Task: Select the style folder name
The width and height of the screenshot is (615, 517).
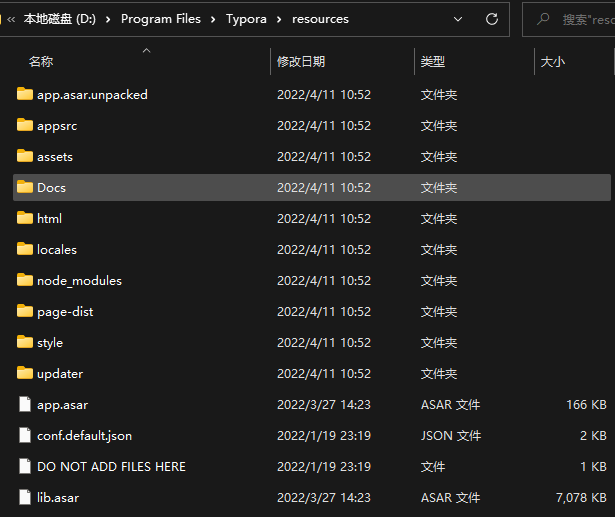Action: (x=50, y=342)
